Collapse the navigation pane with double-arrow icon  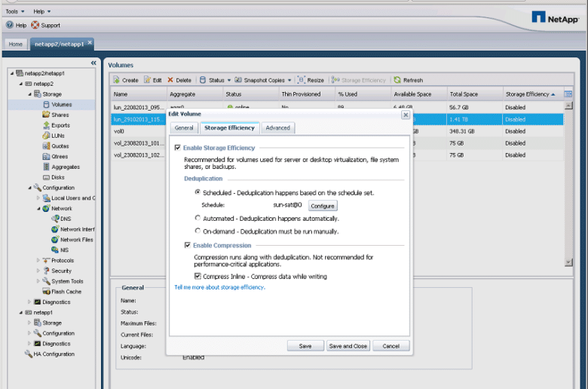(93, 63)
